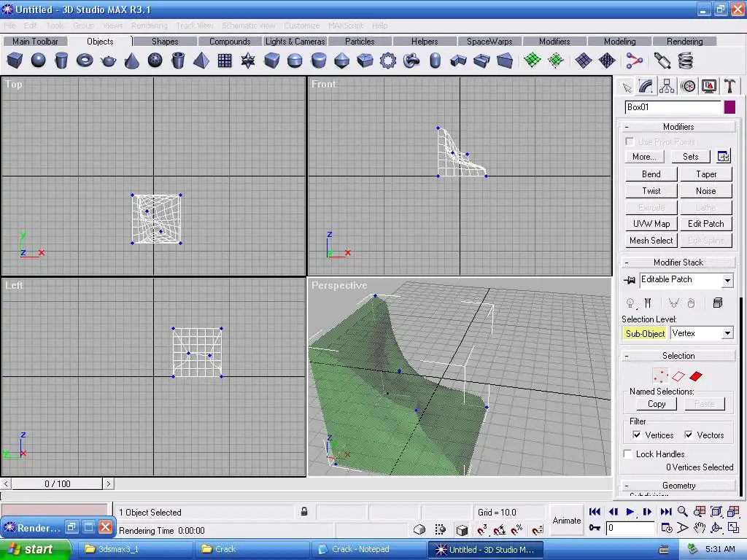Pick the Torus primitive icon
Screen dimensions: 747x560
[x=85, y=61]
